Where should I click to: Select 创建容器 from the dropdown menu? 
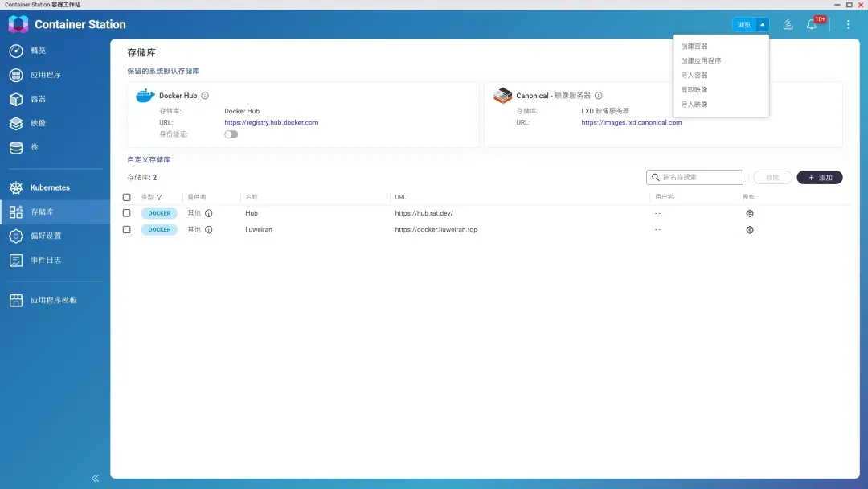[x=694, y=47]
